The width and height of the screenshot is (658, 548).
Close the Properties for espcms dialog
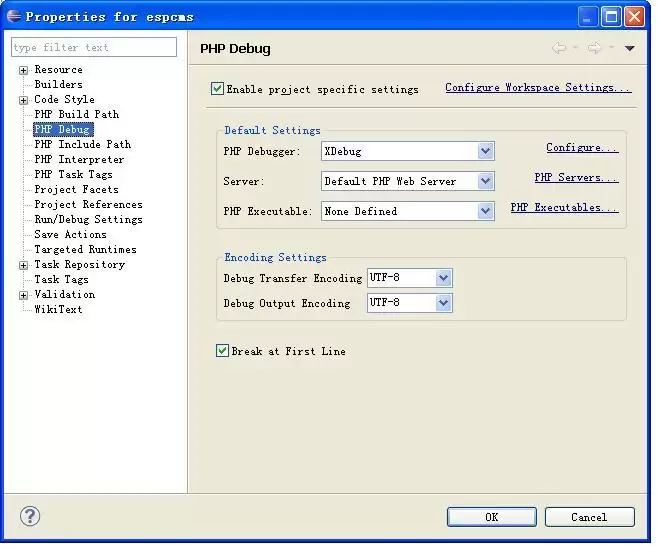[x=634, y=17]
